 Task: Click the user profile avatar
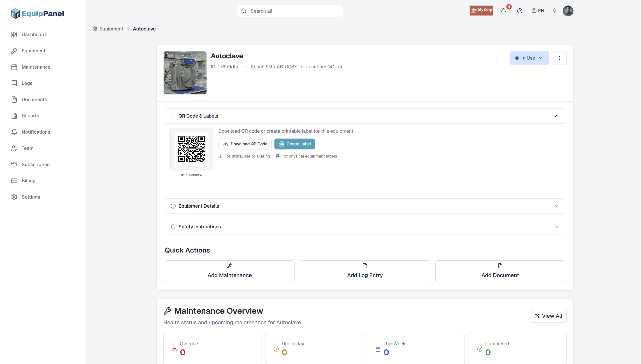tap(568, 11)
